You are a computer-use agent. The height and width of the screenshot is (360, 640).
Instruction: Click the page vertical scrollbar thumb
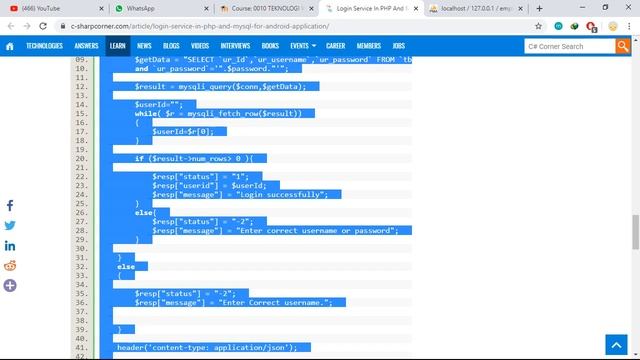click(636, 231)
